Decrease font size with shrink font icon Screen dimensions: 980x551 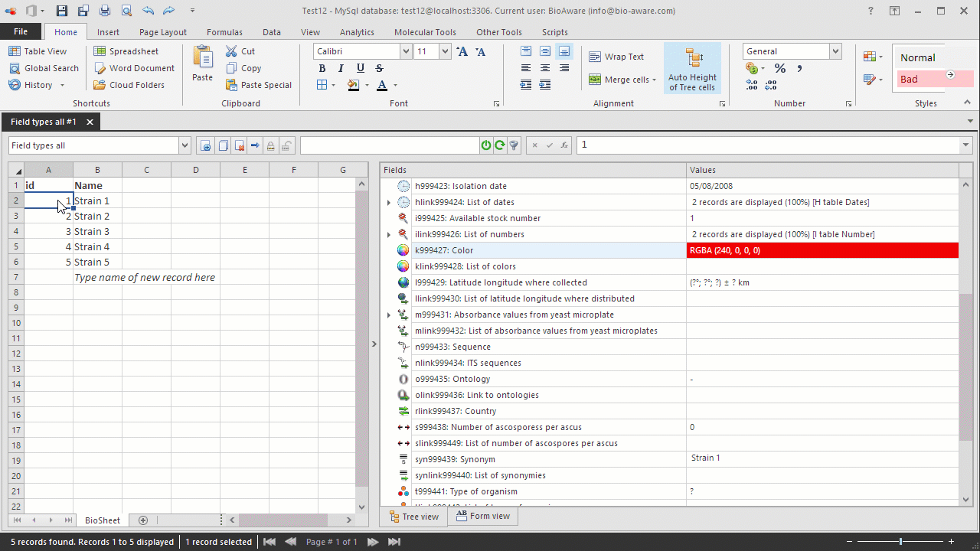pyautogui.click(x=480, y=51)
